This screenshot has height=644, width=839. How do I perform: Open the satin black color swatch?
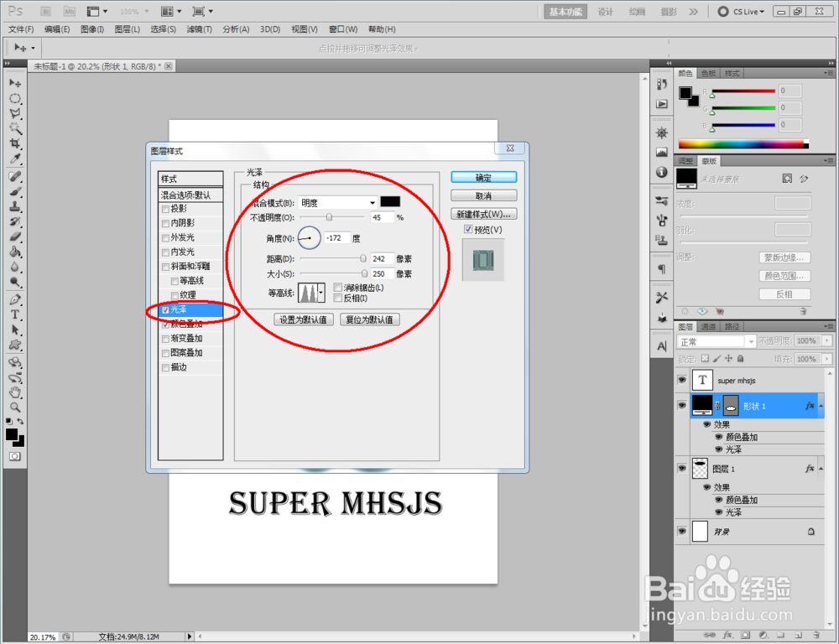[x=390, y=201]
